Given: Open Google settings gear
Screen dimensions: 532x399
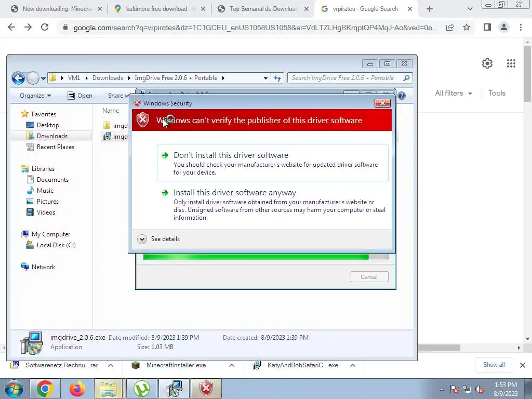Looking at the screenshot, I should coord(487,63).
